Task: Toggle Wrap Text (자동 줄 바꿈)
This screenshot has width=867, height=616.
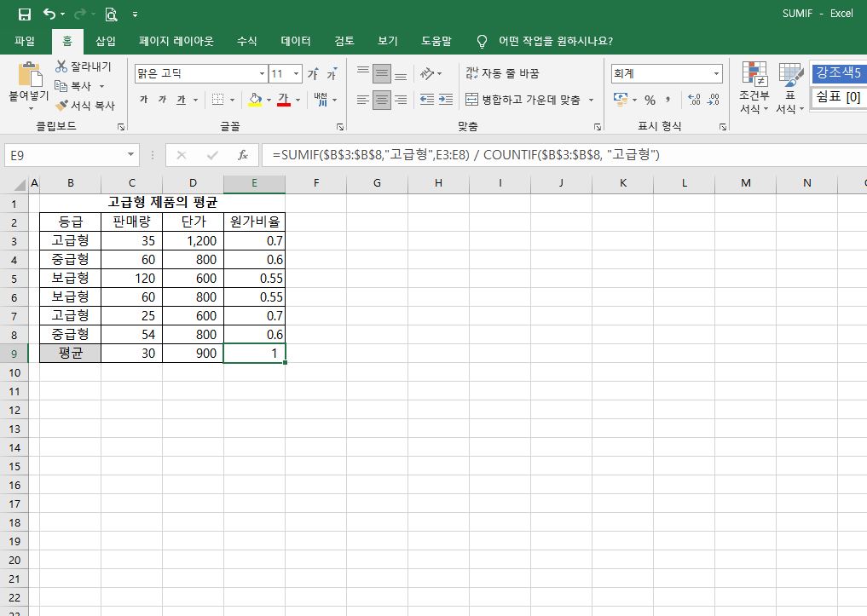Action: (502, 73)
